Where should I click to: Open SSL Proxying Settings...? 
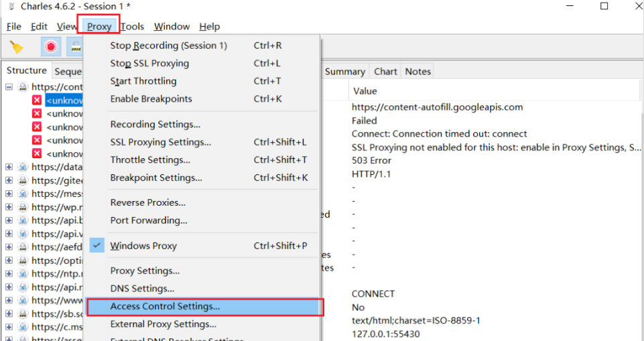tap(201, 142)
